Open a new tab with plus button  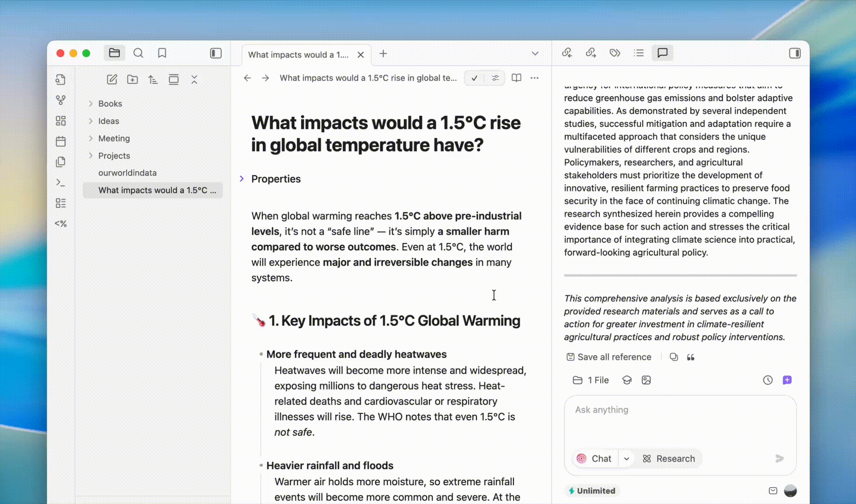click(x=383, y=54)
